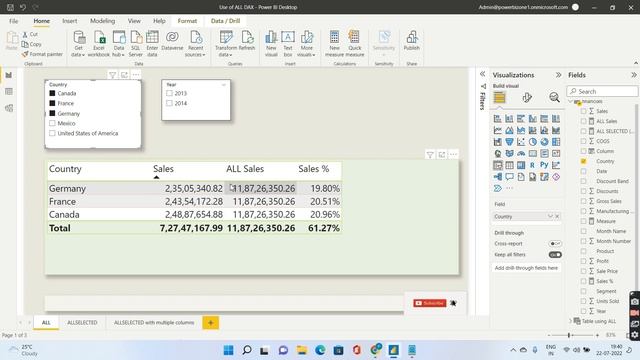
Task: Open the Country field well dropdown
Action: click(x=550, y=216)
